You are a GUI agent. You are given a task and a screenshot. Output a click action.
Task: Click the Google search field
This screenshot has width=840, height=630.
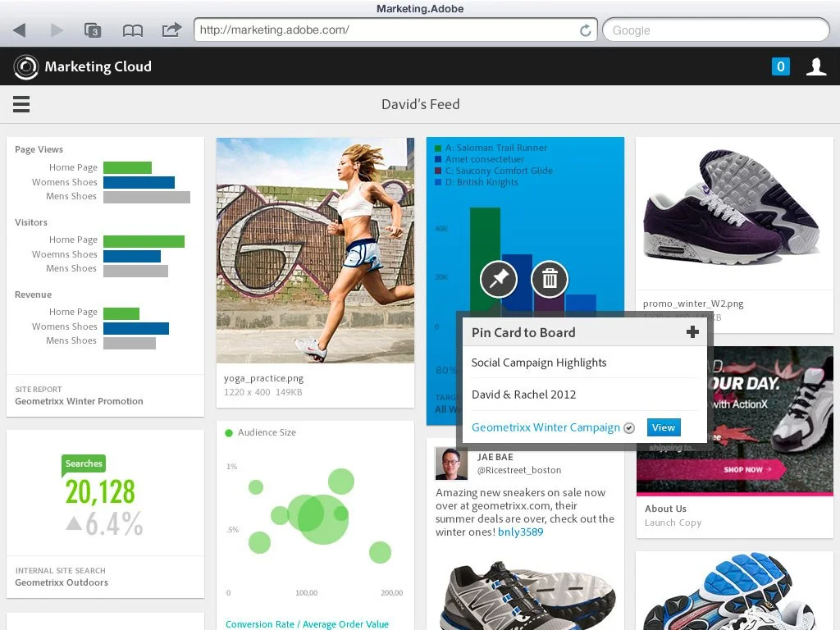715,30
